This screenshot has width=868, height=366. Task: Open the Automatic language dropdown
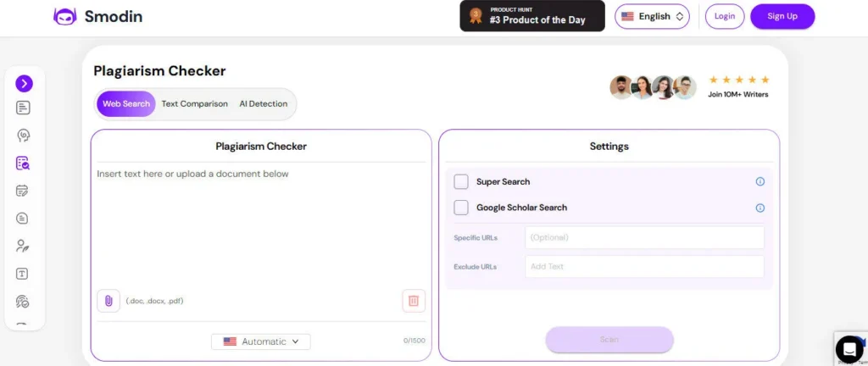point(261,341)
